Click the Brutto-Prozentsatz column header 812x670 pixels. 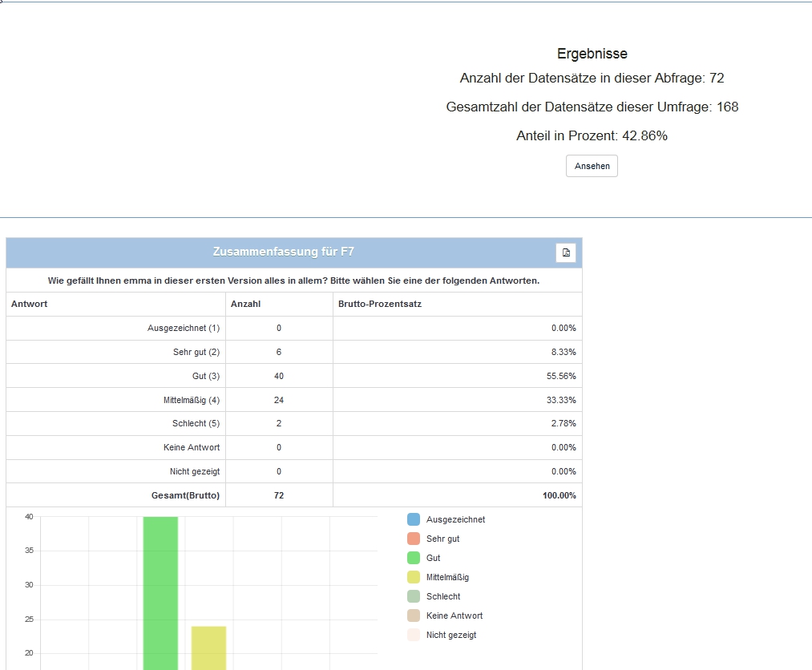[x=380, y=304]
